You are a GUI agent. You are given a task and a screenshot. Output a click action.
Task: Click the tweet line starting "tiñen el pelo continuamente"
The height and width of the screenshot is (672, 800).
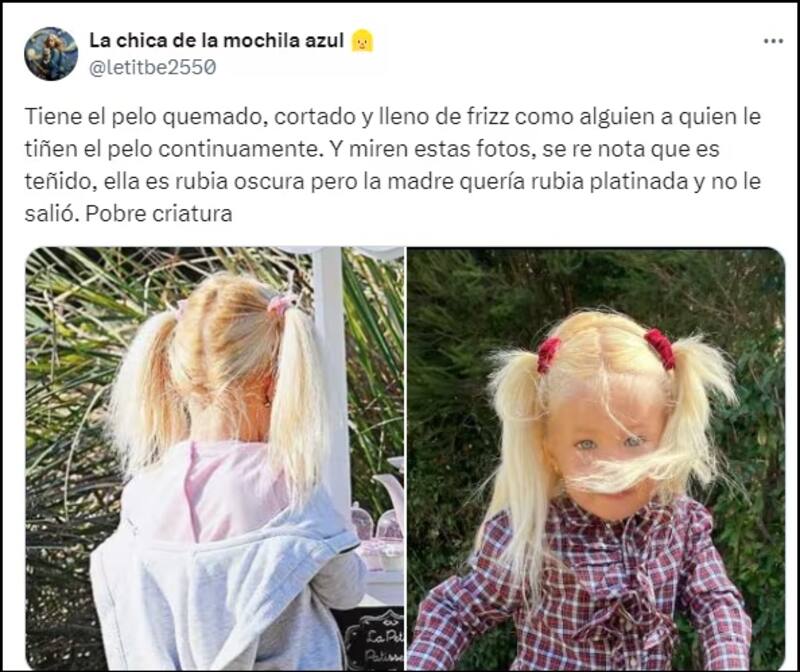pyautogui.click(x=372, y=149)
